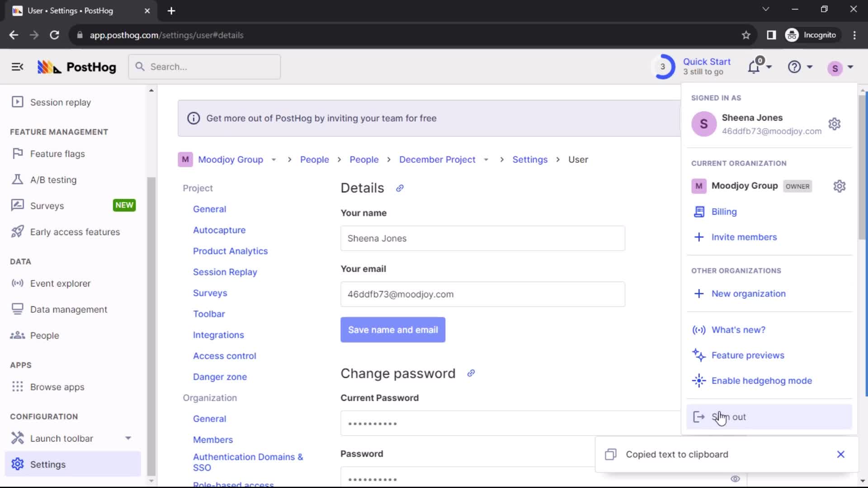This screenshot has width=868, height=488.
Task: Click the Moodjoy Group org settings gear
Action: [840, 186]
